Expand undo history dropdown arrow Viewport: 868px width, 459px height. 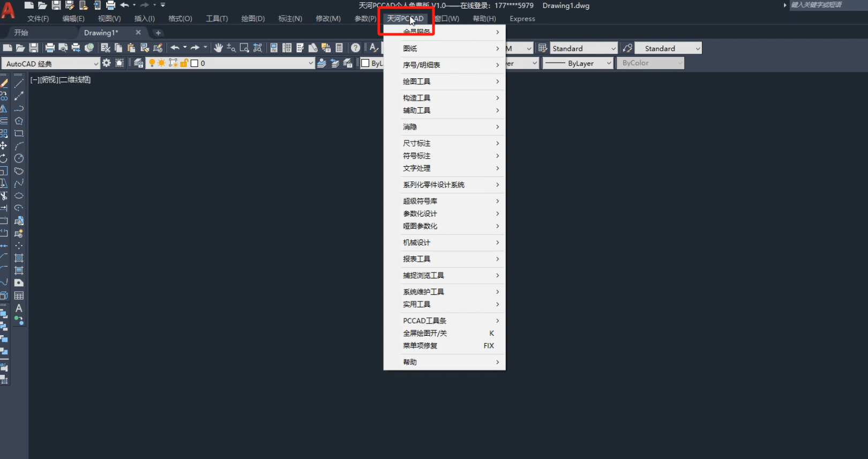click(x=185, y=48)
